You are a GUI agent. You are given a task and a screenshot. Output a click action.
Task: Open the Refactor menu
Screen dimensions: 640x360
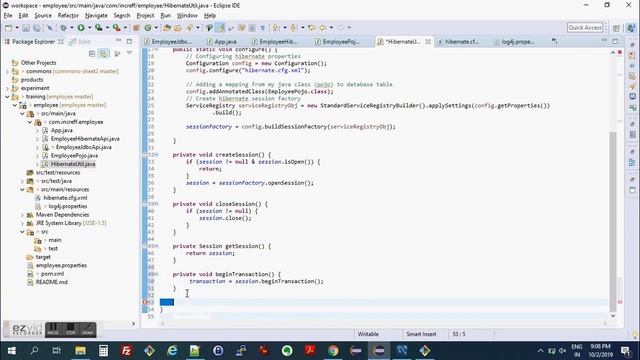click(68, 16)
